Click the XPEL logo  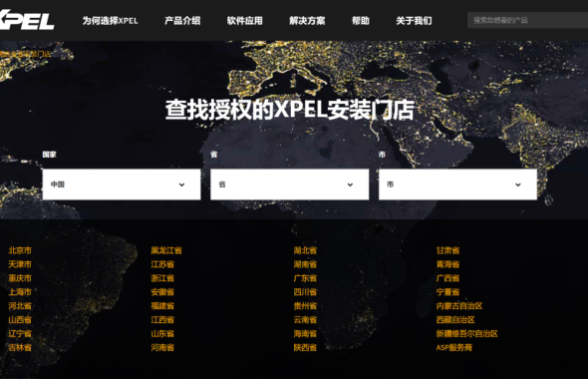pyautogui.click(x=26, y=20)
